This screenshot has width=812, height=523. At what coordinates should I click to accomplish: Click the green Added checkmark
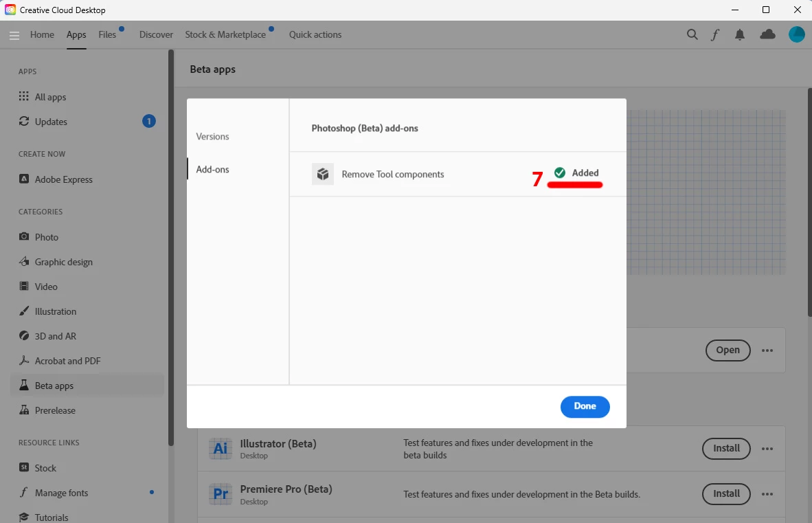[x=560, y=173]
